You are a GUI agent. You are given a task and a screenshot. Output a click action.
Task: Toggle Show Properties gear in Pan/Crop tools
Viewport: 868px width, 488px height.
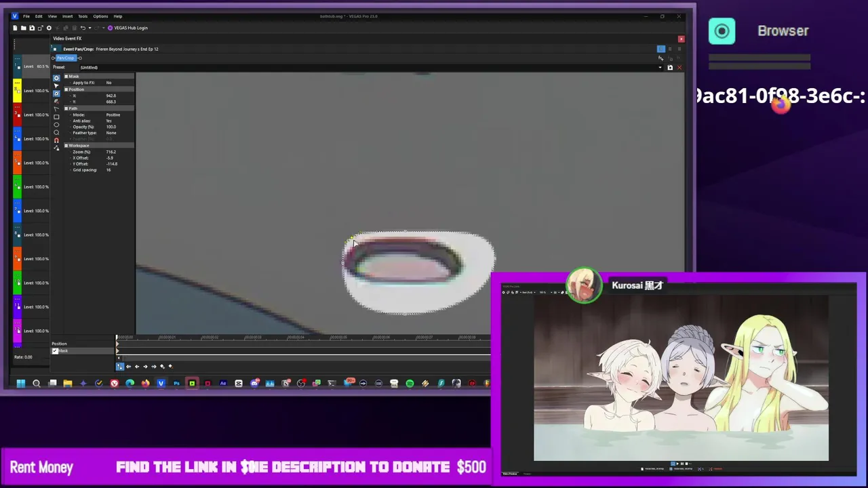tap(56, 78)
